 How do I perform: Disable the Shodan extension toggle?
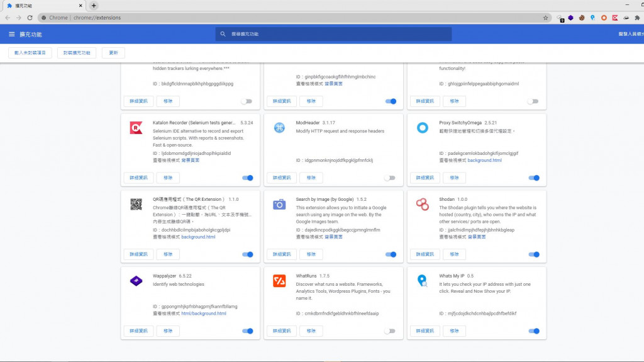coord(534,254)
